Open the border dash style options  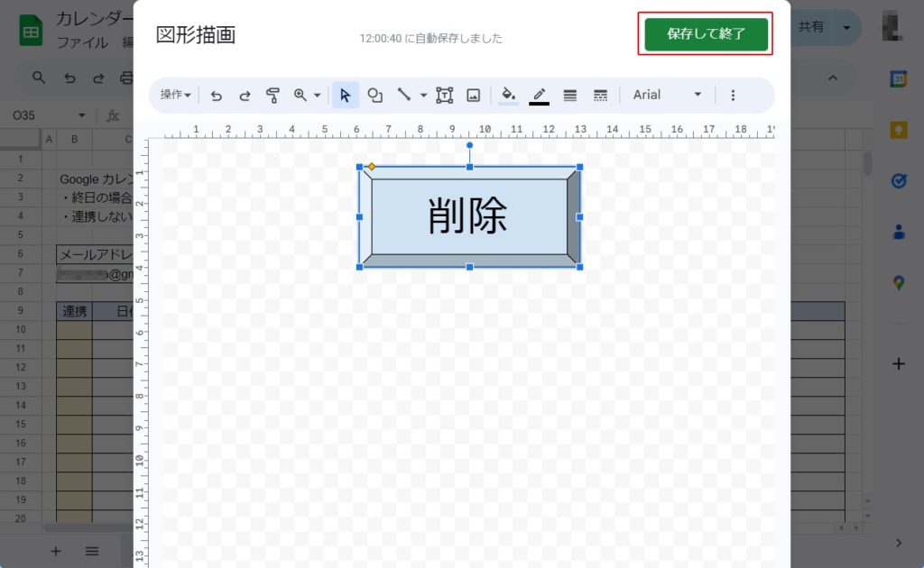[x=600, y=95]
